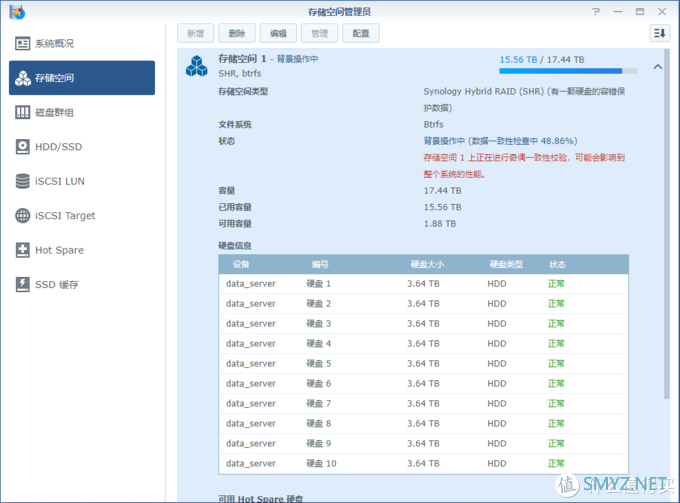Click the 1.88 TB available capacity value
The image size is (680, 503).
[440, 224]
